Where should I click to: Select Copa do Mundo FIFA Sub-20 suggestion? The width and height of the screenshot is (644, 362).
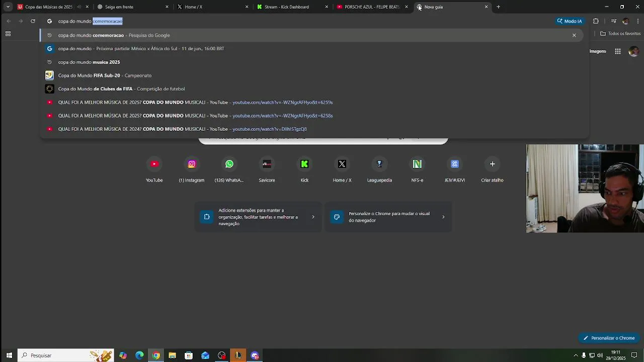[312, 75]
